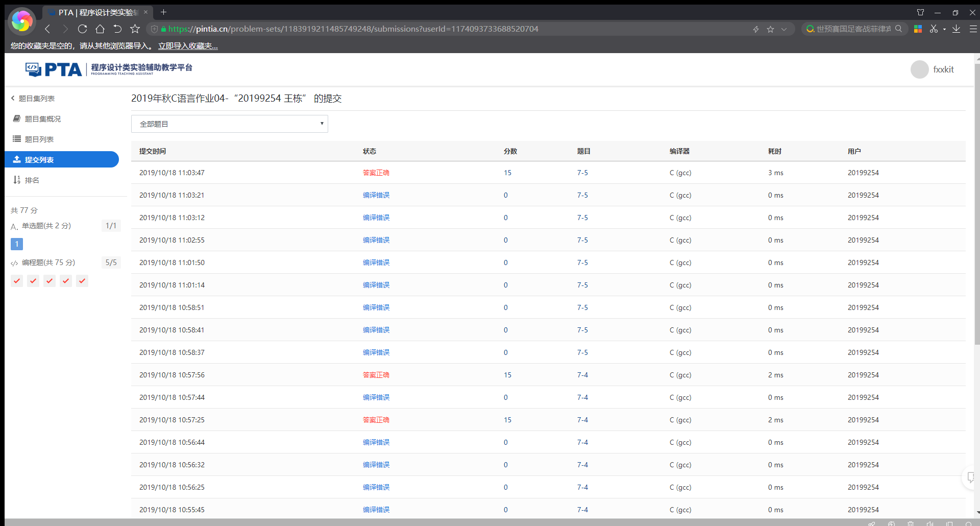Bookmark page with toolbar star icon
This screenshot has width=980, height=526.
135,29
